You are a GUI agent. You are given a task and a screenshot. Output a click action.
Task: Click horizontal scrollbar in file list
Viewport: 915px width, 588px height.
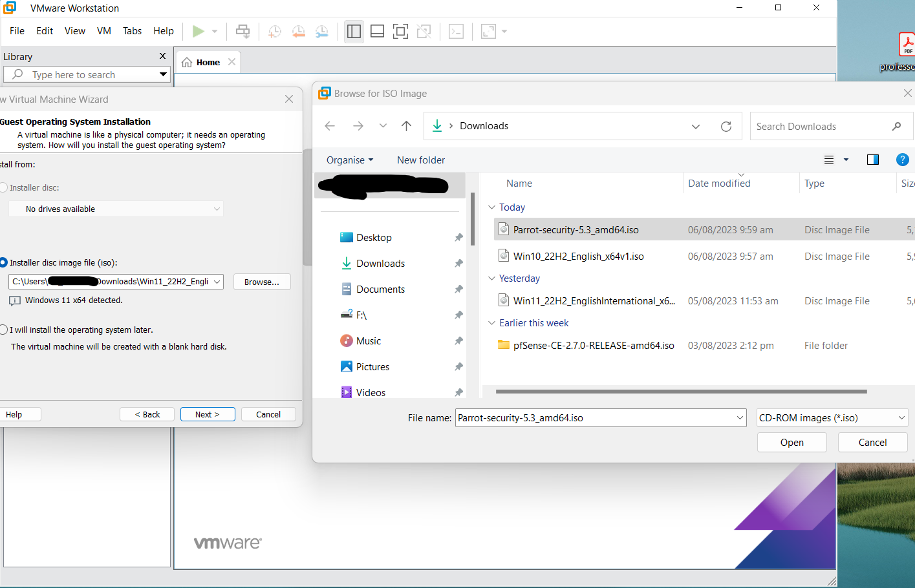pyautogui.click(x=681, y=392)
